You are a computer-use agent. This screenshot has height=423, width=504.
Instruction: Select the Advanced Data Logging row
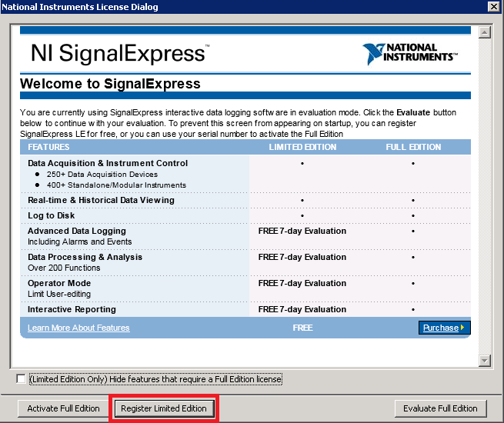pos(245,236)
